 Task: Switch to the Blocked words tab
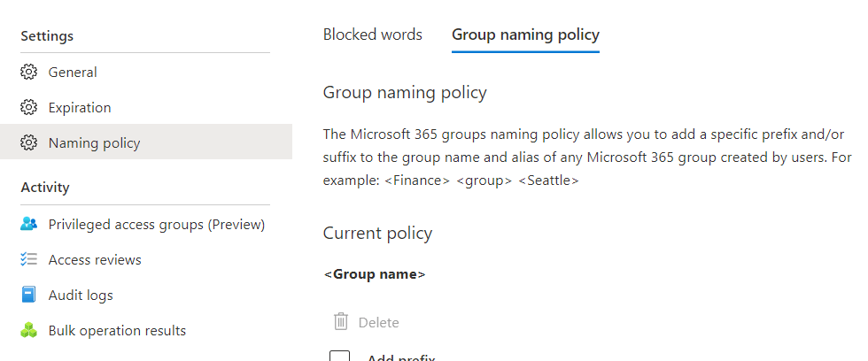373,35
